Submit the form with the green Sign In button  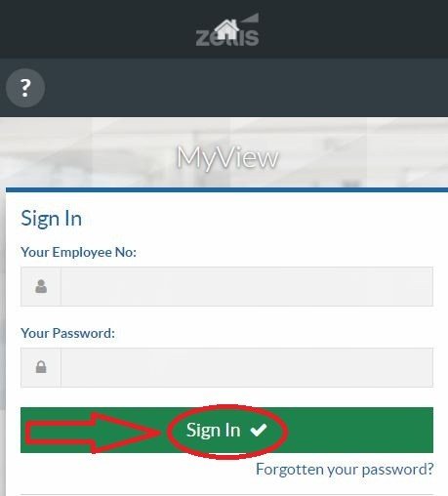pyautogui.click(x=226, y=430)
